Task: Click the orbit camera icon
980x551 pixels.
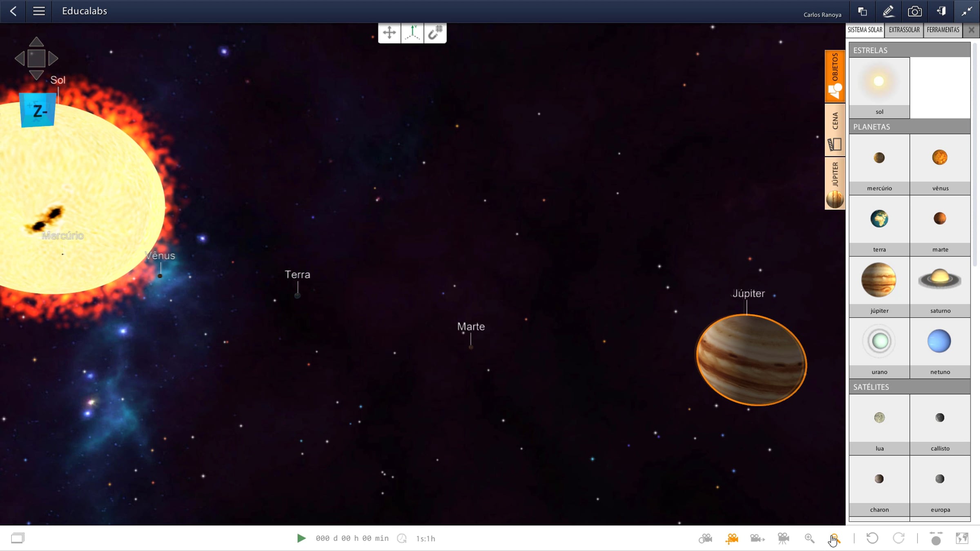Action: point(705,538)
